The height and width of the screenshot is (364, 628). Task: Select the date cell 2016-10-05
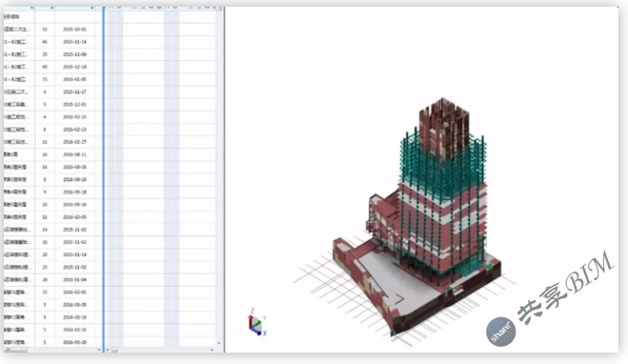(x=74, y=217)
